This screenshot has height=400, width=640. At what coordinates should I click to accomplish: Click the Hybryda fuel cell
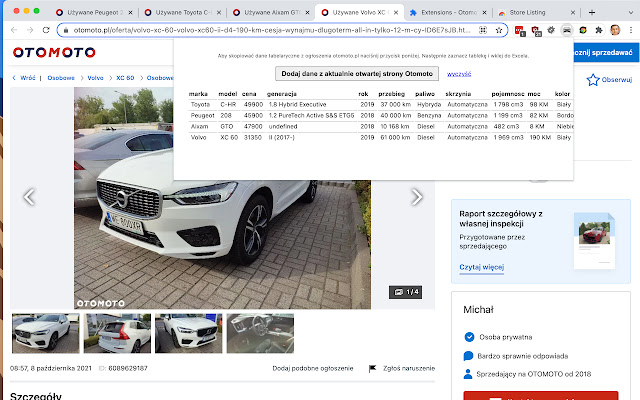pyautogui.click(x=429, y=104)
